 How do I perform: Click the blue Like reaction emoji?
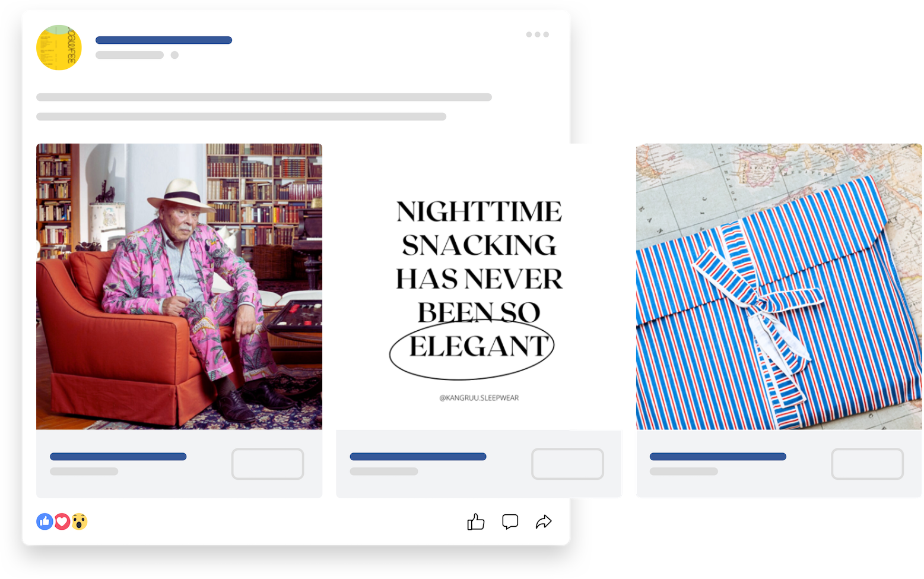pos(45,521)
